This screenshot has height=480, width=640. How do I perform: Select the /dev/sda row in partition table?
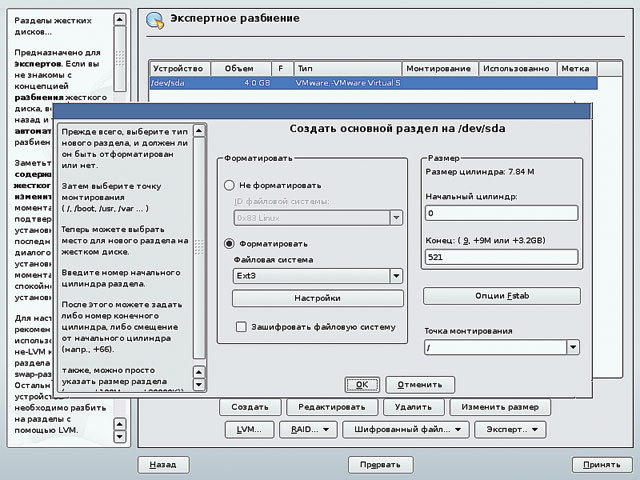[373, 83]
